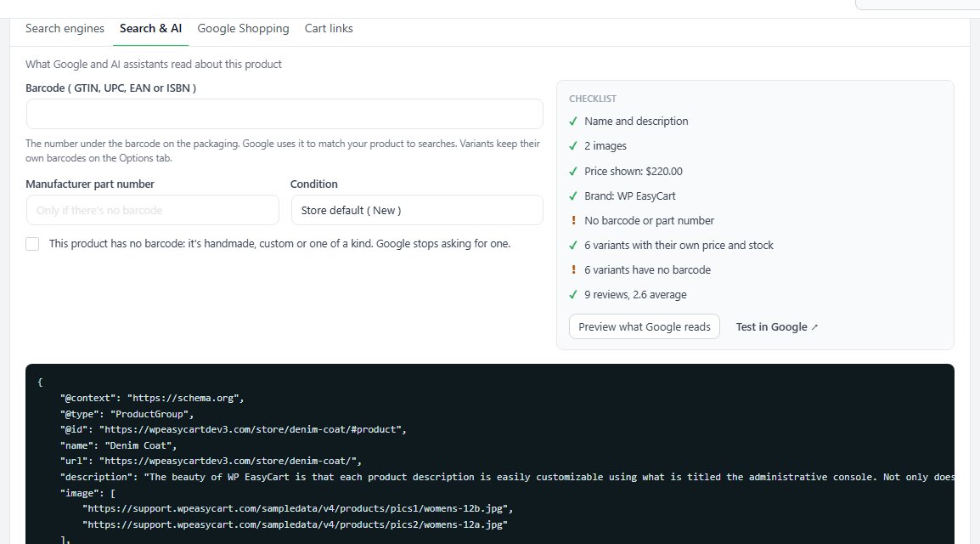Click '6 variants have no barcode' text
Image resolution: width=980 pixels, height=544 pixels.
(x=647, y=270)
